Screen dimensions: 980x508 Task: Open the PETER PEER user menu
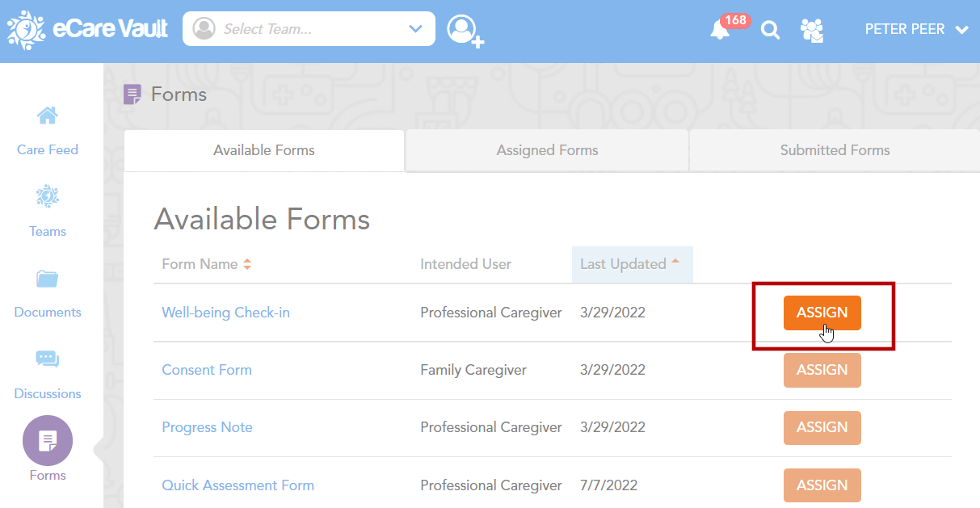click(x=915, y=29)
